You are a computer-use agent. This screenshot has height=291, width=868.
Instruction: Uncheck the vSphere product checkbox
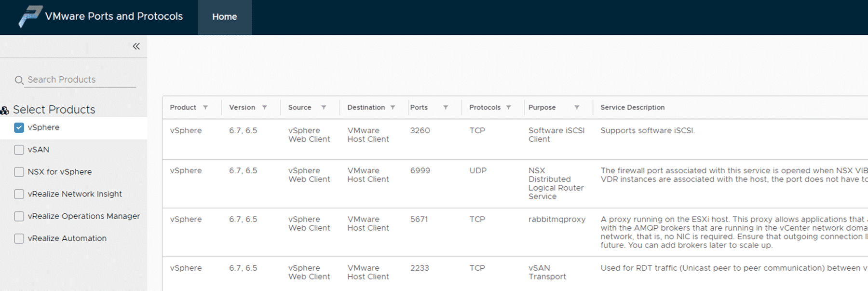(x=19, y=127)
